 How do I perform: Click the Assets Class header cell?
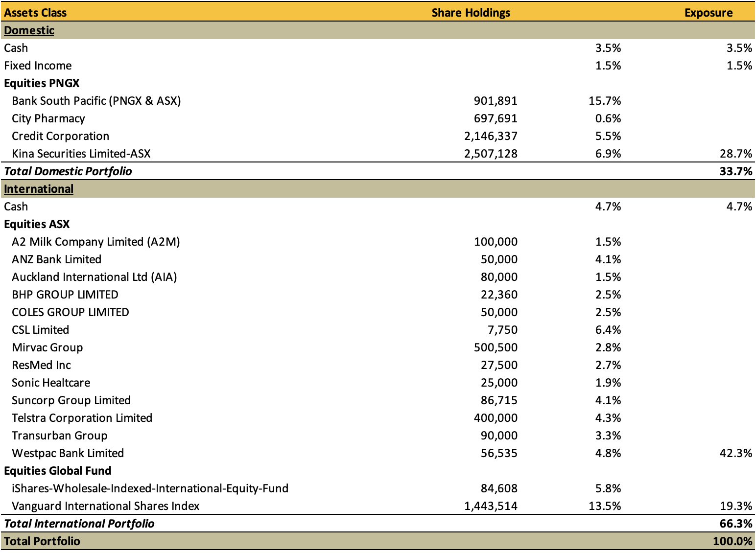pyautogui.click(x=35, y=13)
